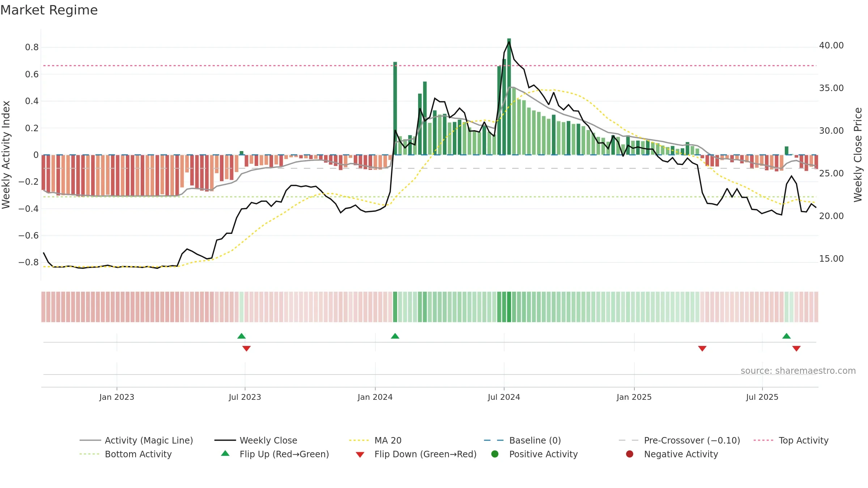868x488 pixels.
Task: Click the Market Regime chart title
Action: [x=49, y=10]
